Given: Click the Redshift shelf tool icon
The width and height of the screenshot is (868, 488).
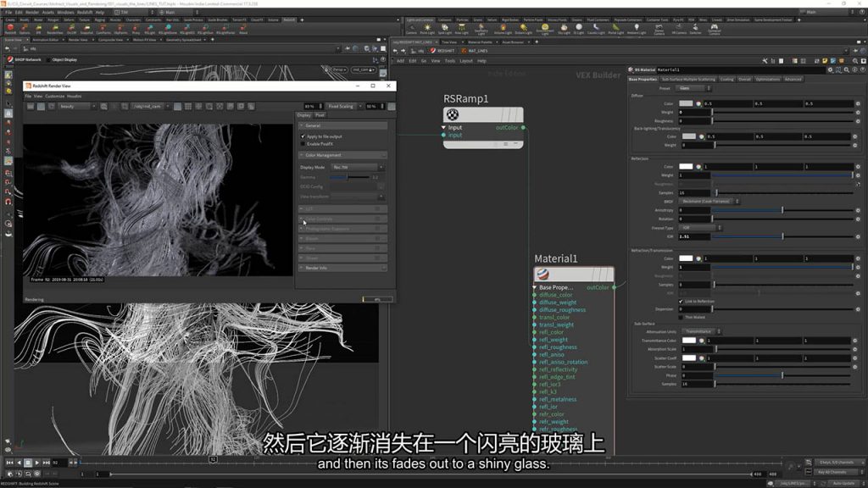Looking at the screenshot, I should pos(10,27).
